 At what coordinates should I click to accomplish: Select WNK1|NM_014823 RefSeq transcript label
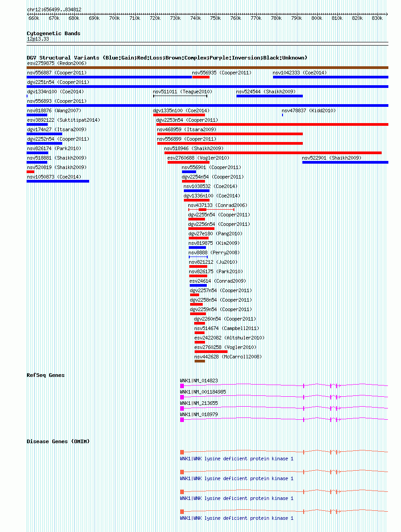tap(199, 381)
